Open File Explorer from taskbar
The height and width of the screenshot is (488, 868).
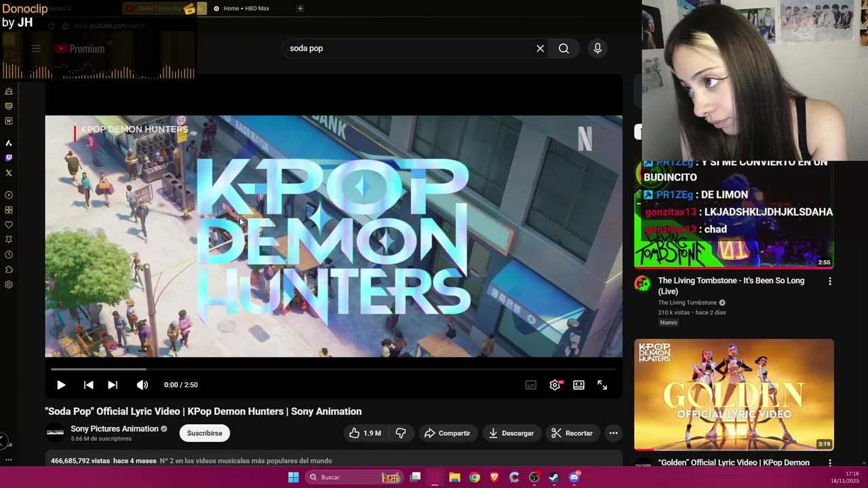coord(455,477)
